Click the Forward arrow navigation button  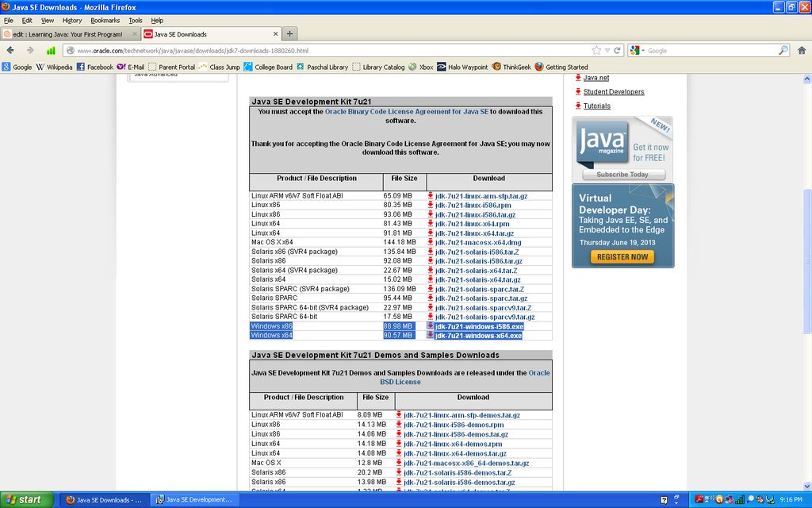click(x=30, y=50)
